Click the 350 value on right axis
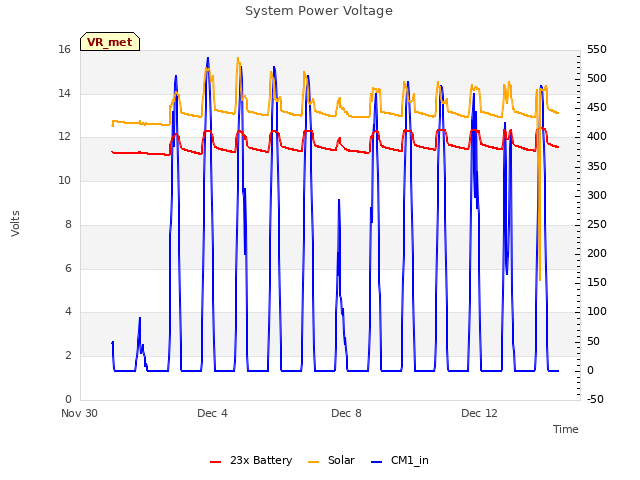 coord(597,167)
